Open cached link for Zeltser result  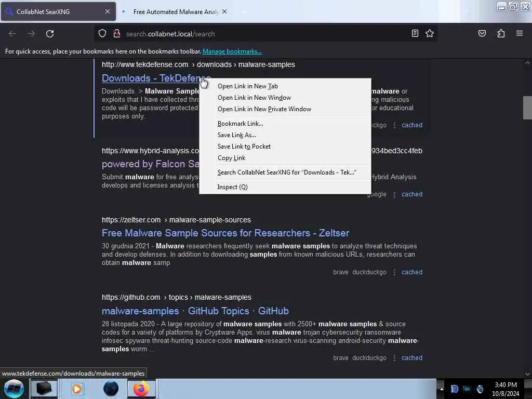click(412, 272)
